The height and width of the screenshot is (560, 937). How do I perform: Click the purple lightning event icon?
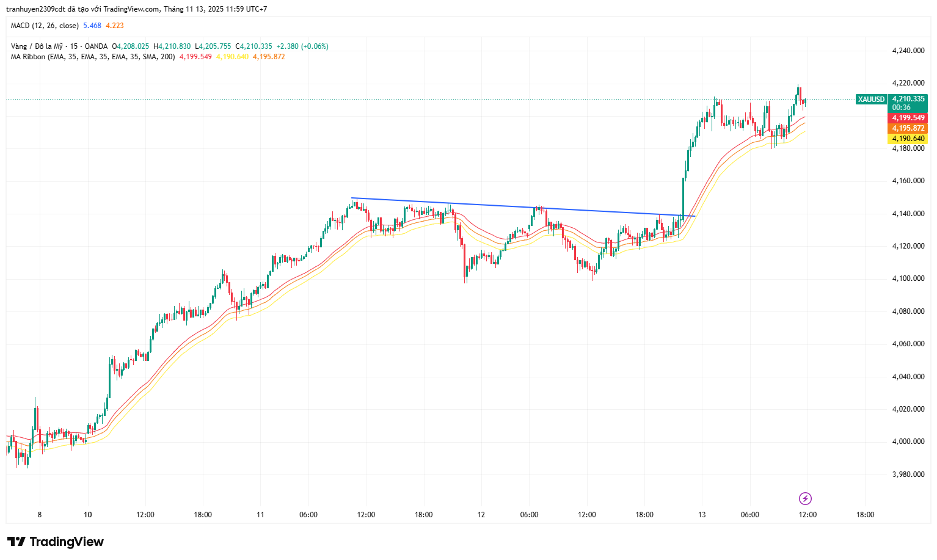click(805, 498)
